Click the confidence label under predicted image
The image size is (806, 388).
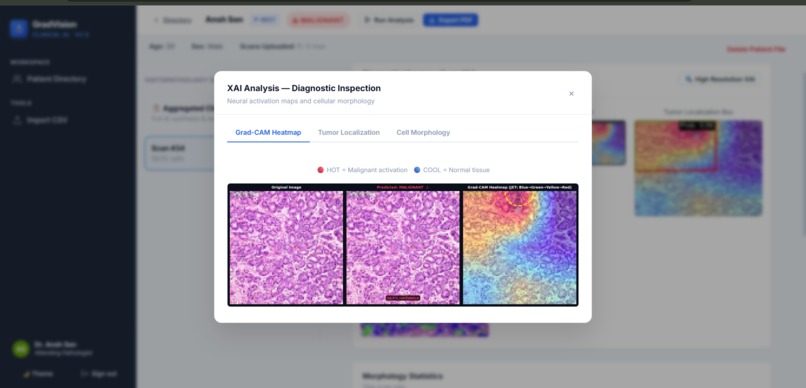tap(403, 298)
